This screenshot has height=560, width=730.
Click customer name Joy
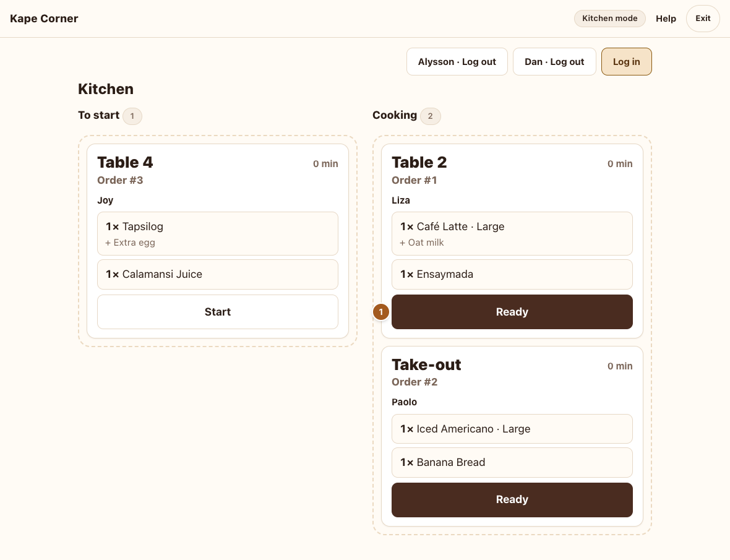pos(105,200)
